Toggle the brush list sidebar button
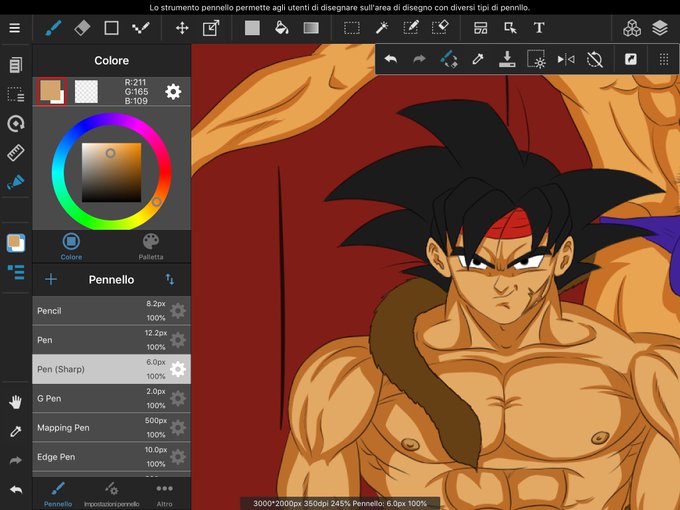This screenshot has height=510, width=680. [16, 272]
